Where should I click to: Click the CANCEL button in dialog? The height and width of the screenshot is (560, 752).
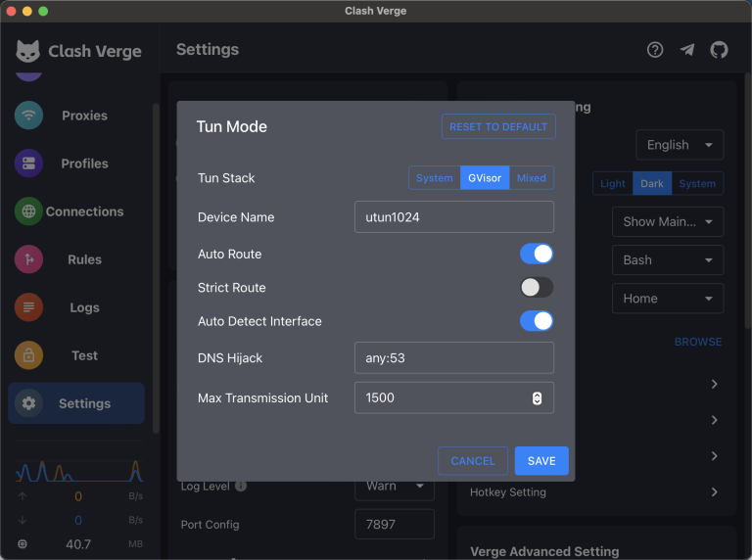tap(473, 461)
